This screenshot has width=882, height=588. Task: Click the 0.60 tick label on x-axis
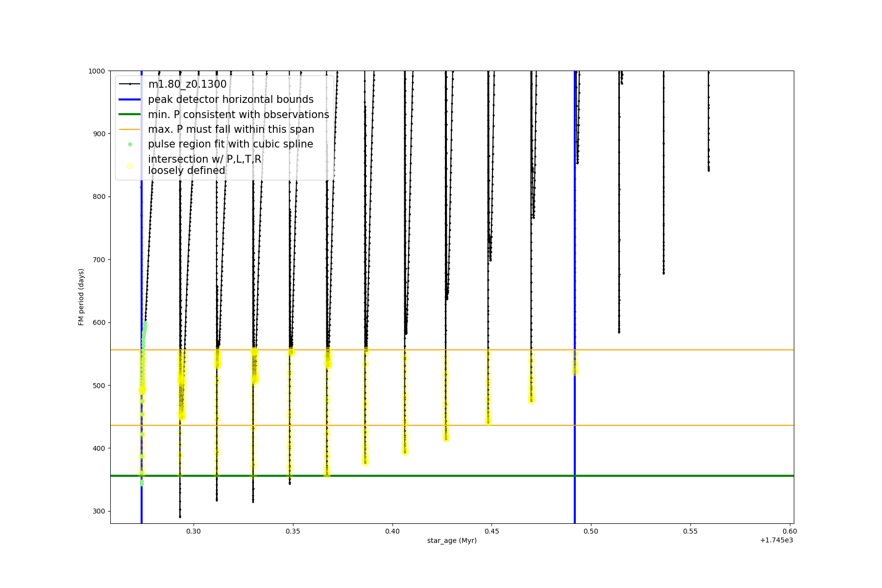789,531
